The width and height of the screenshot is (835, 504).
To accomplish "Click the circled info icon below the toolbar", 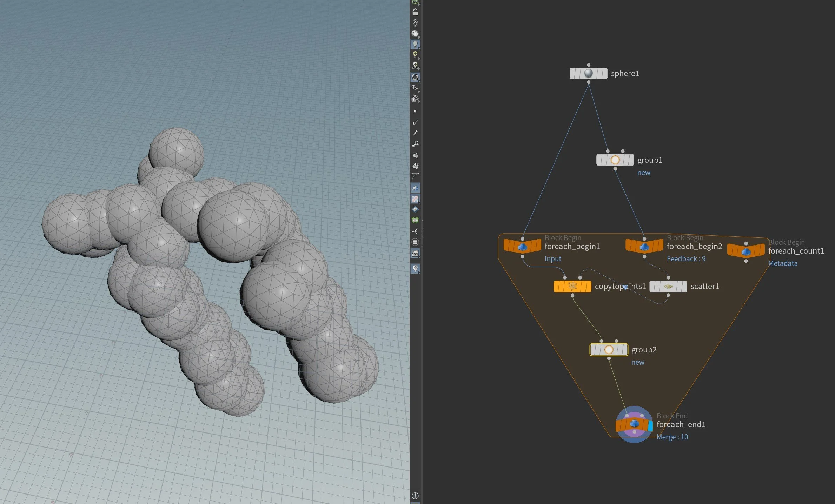I will tap(415, 496).
